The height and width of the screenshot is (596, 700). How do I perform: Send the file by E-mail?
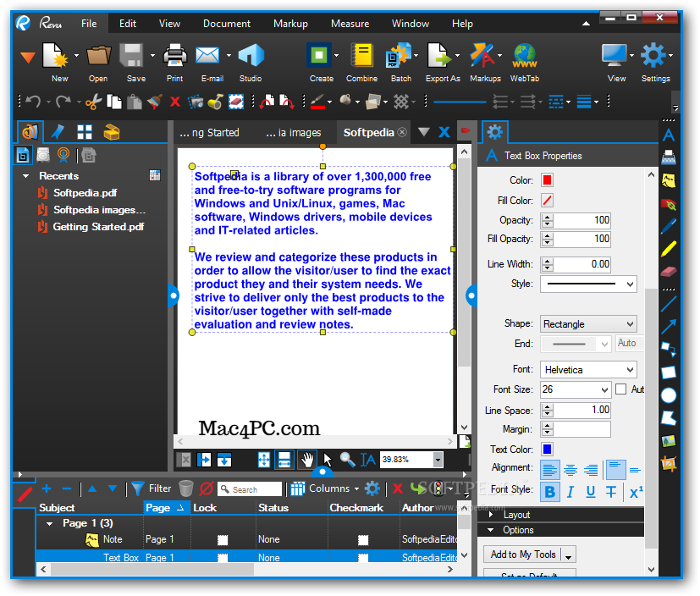(x=207, y=55)
